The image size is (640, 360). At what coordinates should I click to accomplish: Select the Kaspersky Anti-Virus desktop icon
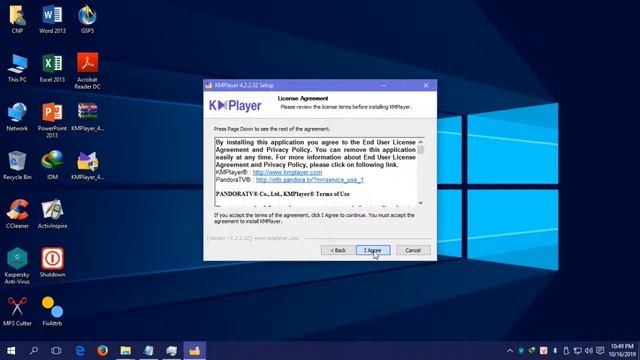[x=17, y=266]
